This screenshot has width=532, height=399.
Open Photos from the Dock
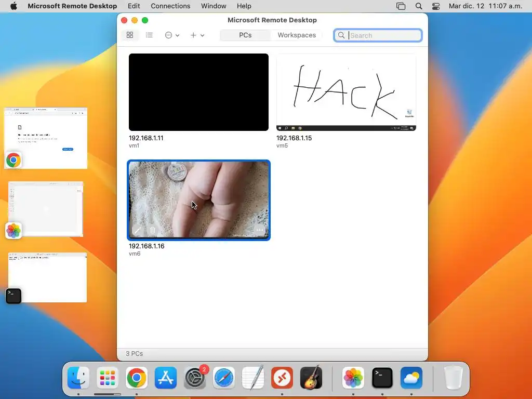[353, 378]
